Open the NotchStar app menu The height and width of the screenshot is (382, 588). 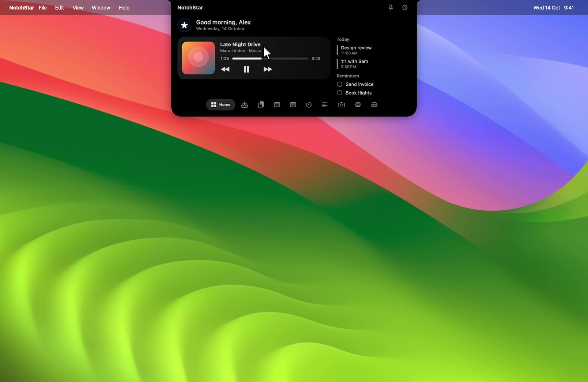point(22,8)
